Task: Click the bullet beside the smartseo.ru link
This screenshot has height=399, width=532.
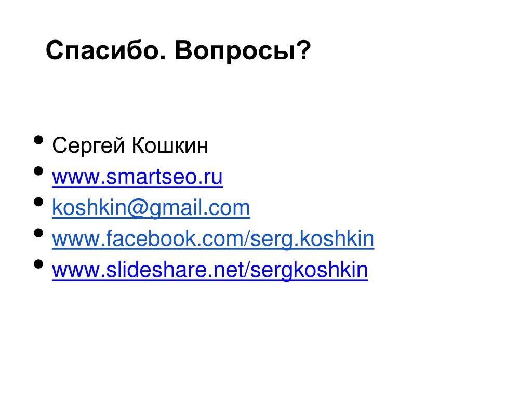Action: pos(38,170)
